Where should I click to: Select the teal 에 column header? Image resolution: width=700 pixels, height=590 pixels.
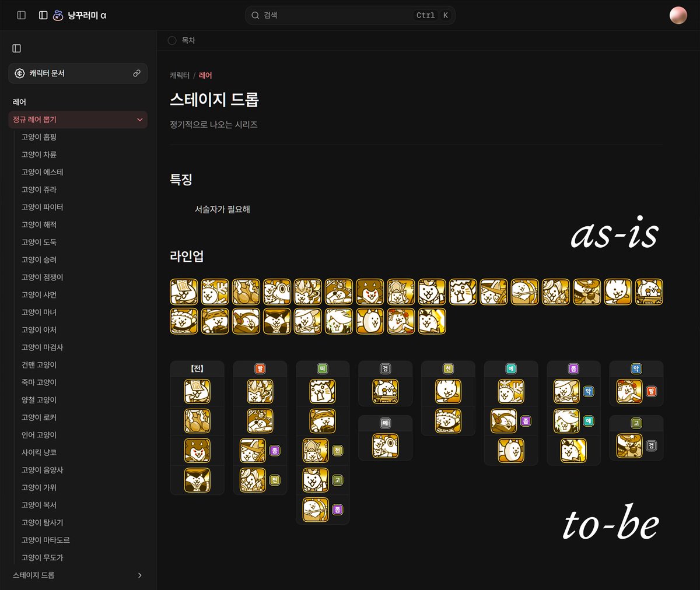click(x=511, y=369)
